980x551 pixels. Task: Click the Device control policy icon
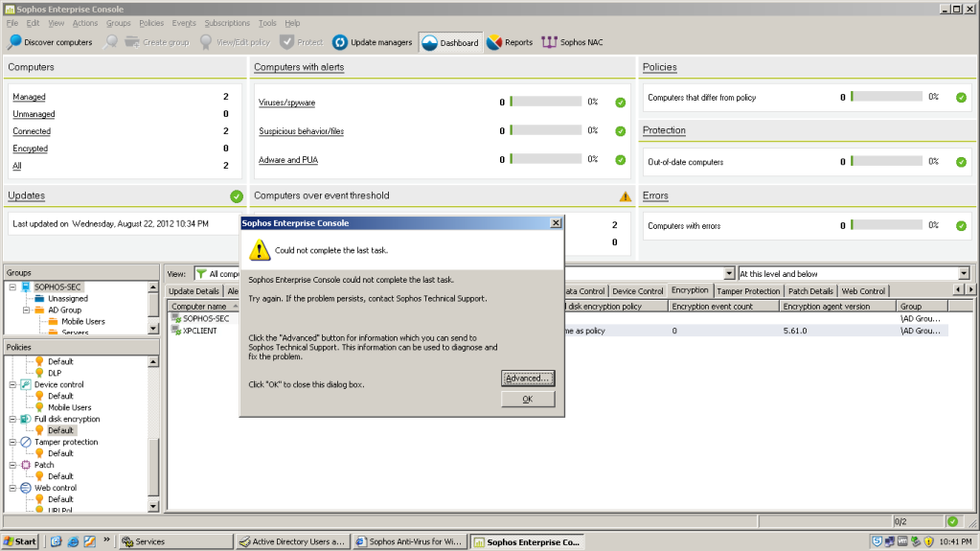pyautogui.click(x=26, y=384)
